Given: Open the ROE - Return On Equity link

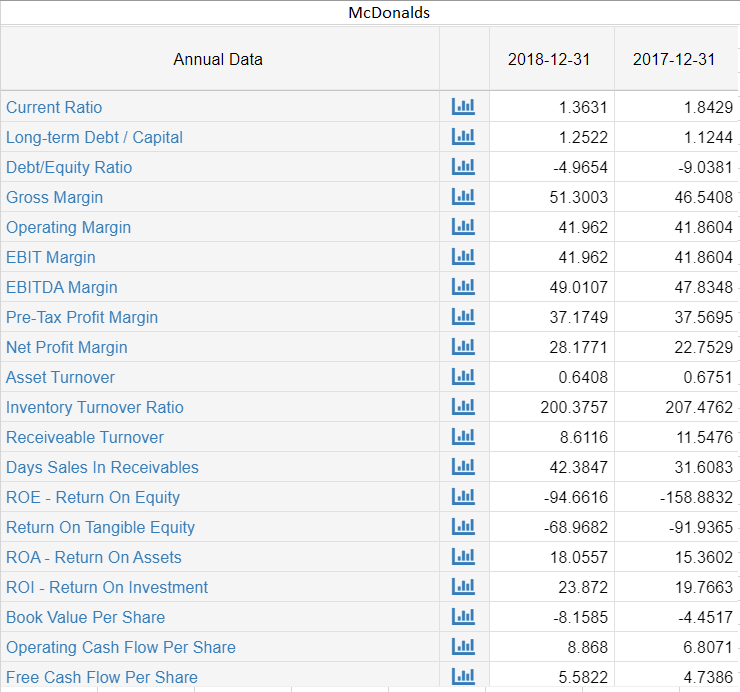Looking at the screenshot, I should pos(93,498).
